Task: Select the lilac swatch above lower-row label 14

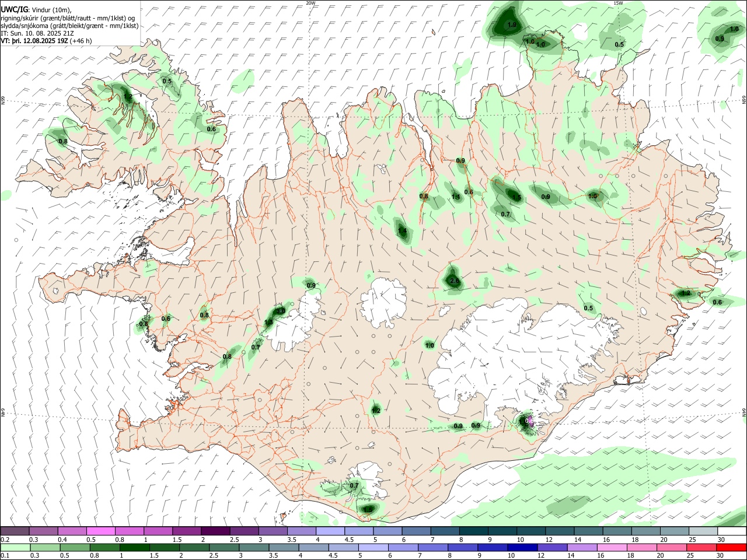Action: tap(582, 547)
